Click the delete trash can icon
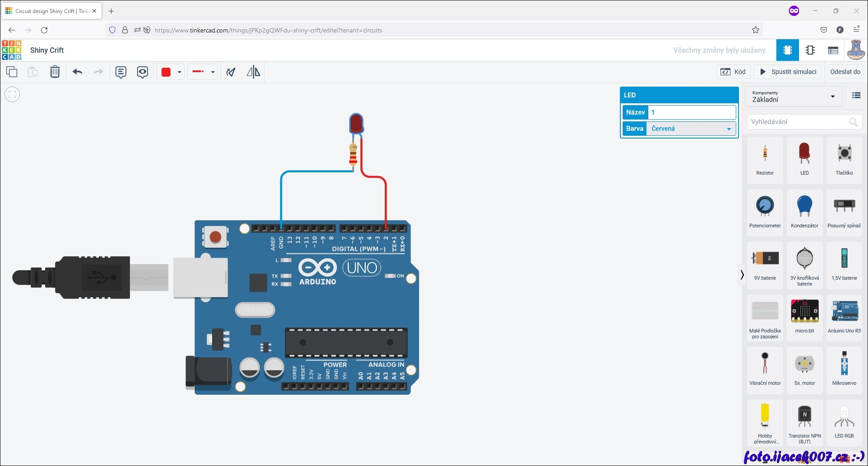The height and width of the screenshot is (466, 868). [55, 72]
